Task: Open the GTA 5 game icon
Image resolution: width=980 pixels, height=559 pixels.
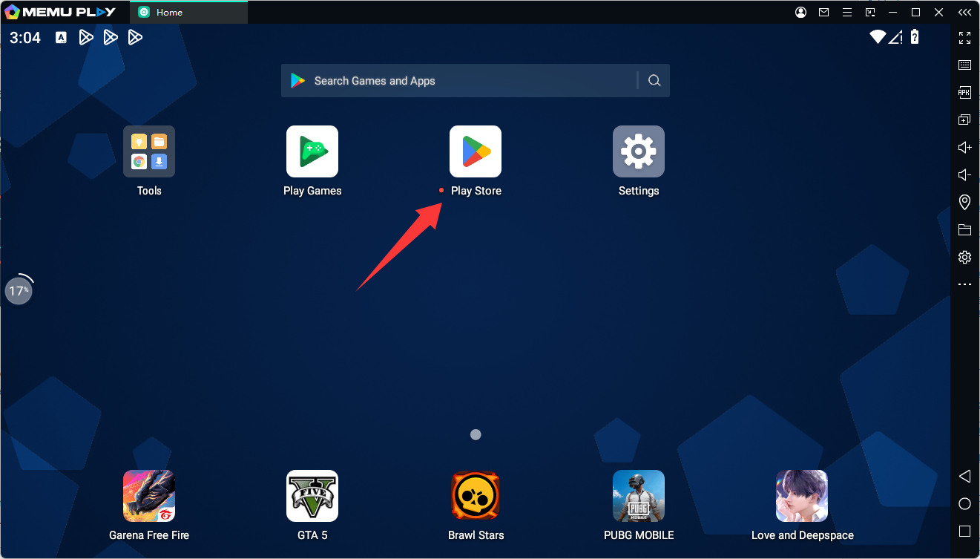Action: [x=312, y=496]
